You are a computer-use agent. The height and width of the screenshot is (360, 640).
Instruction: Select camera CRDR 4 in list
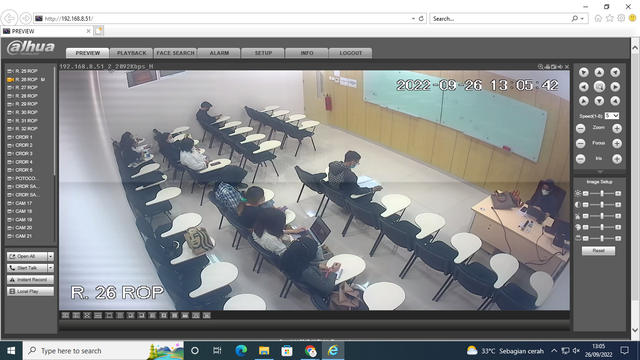pyautogui.click(x=24, y=162)
